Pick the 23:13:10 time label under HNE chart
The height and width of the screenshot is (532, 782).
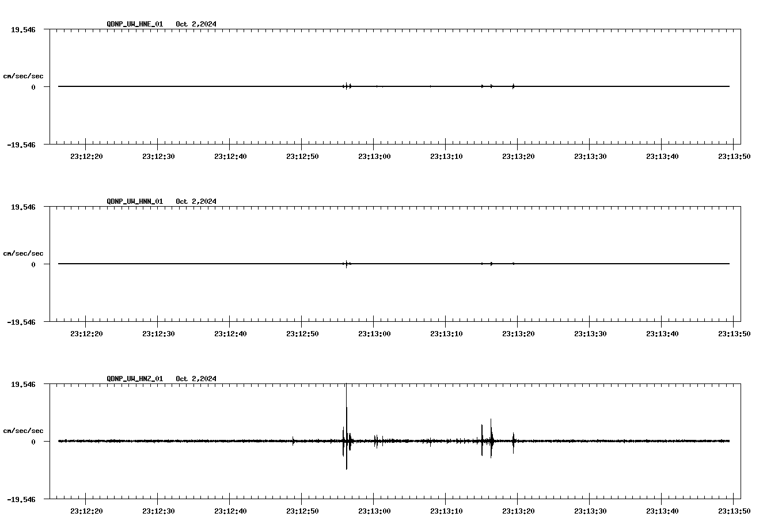tap(446, 157)
